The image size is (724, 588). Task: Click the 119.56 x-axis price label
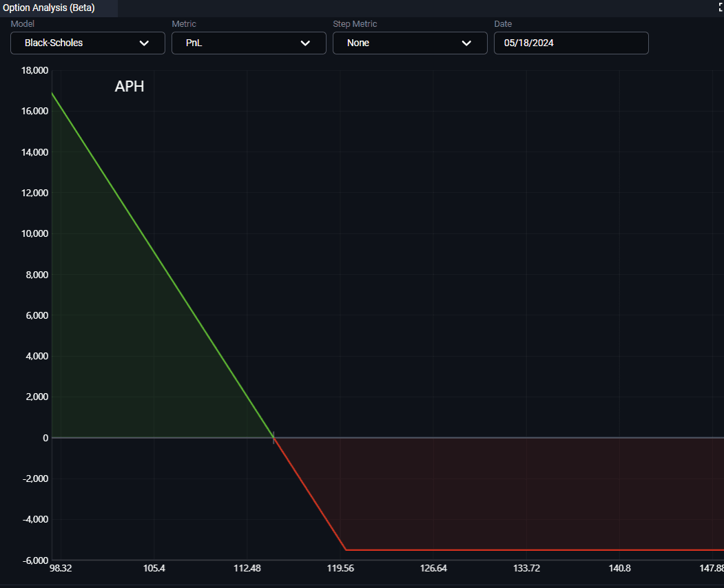[x=340, y=568]
